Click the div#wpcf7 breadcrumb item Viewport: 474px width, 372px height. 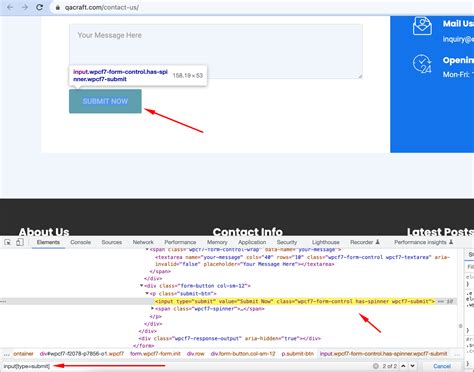coord(82,354)
